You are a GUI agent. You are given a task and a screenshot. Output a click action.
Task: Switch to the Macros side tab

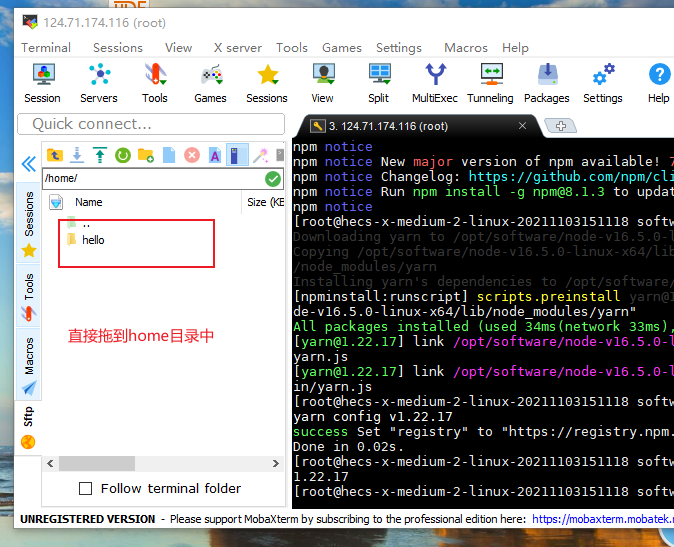(x=28, y=364)
